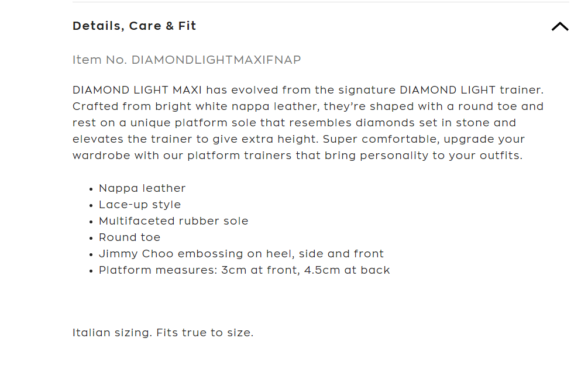
Task: Click the words Fits true to size
Action: tap(205, 333)
